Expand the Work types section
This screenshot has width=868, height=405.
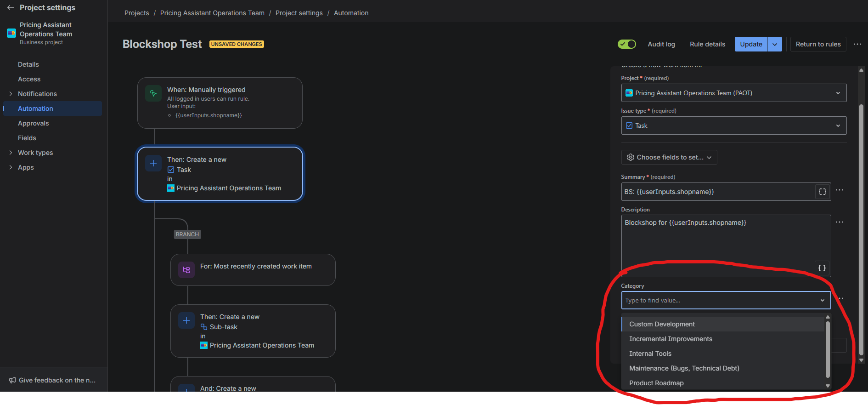point(11,153)
